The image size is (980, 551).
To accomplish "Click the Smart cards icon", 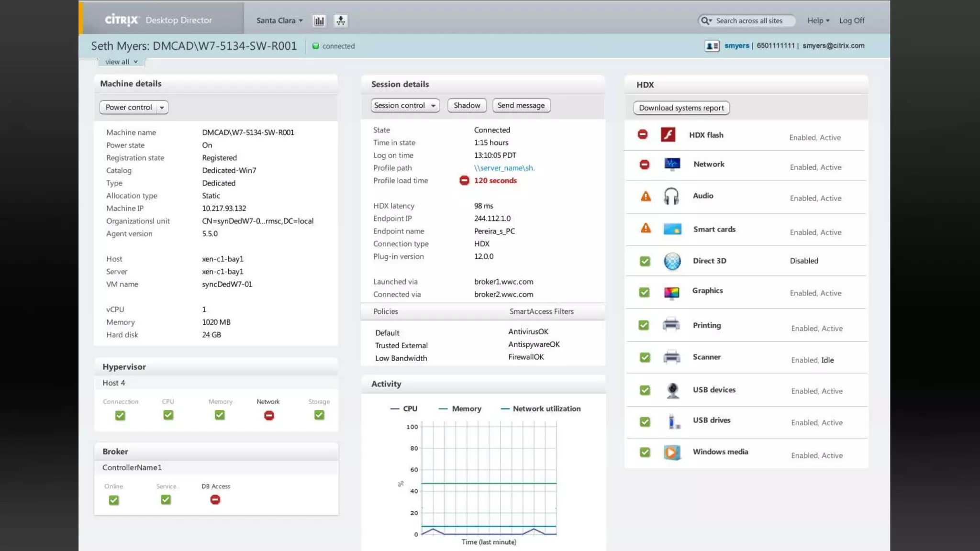I will 672,229.
